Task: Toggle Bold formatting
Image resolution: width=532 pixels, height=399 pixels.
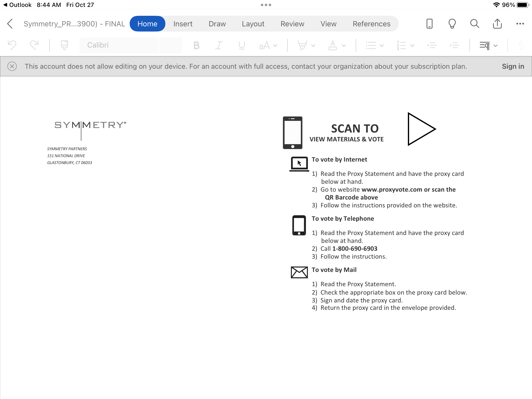Action: [x=196, y=45]
